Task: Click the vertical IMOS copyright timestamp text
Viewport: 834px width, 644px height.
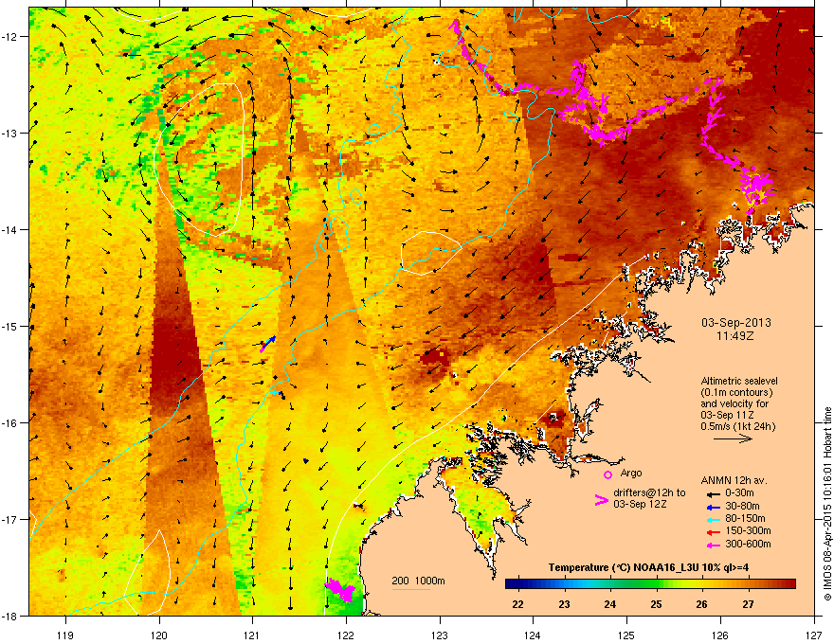Action: [827, 503]
